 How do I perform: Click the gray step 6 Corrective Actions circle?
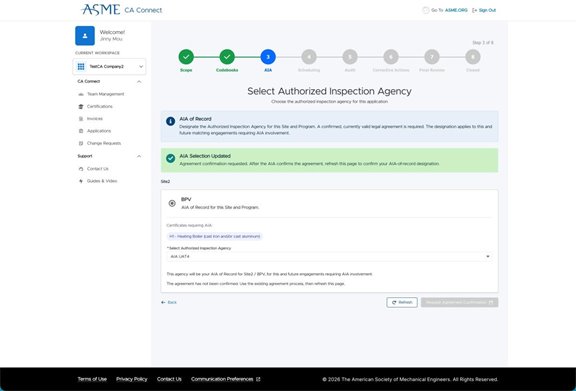tap(391, 57)
